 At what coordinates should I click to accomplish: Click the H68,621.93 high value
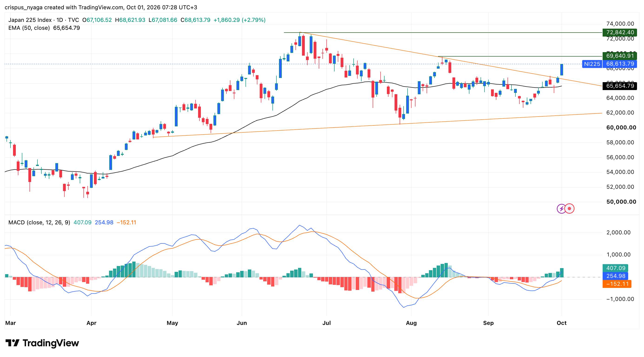(130, 20)
